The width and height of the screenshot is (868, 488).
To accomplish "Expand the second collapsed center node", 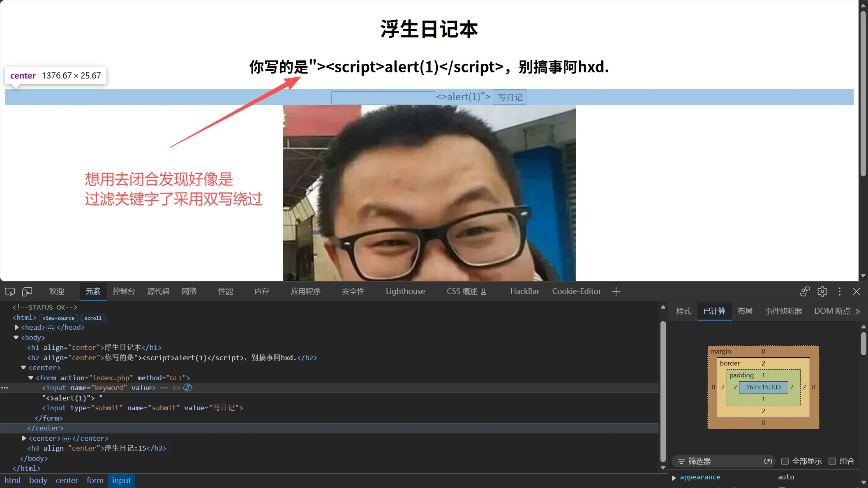I will (24, 438).
